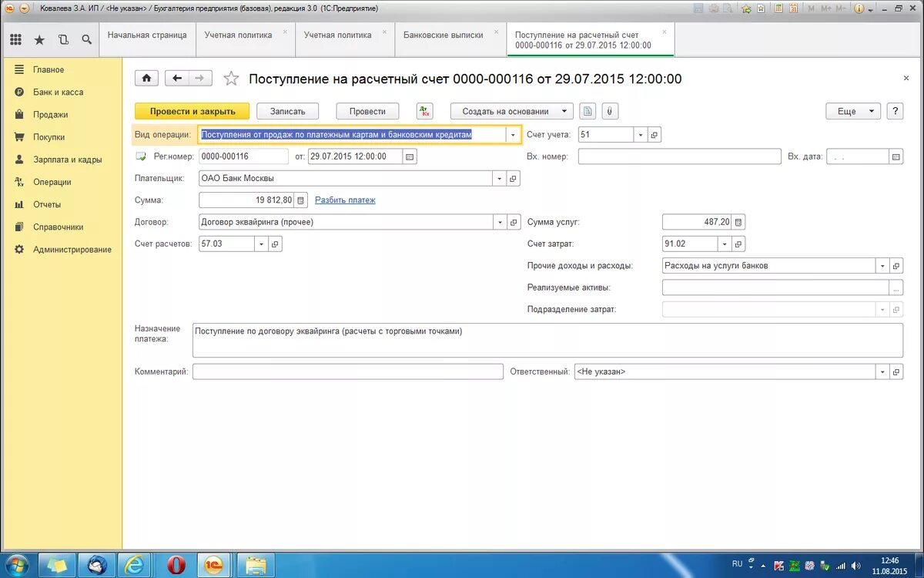
Task: Open Создать на основании dropdown
Action: (x=512, y=111)
